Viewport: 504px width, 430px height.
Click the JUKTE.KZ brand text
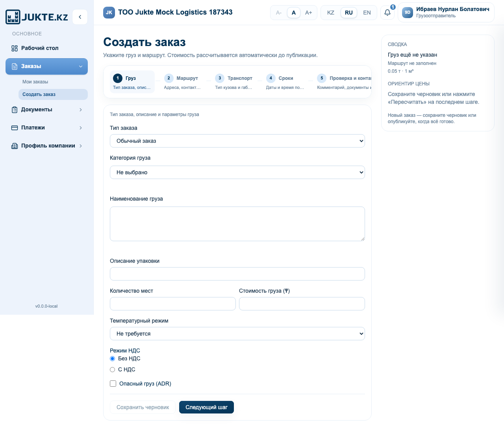point(45,17)
